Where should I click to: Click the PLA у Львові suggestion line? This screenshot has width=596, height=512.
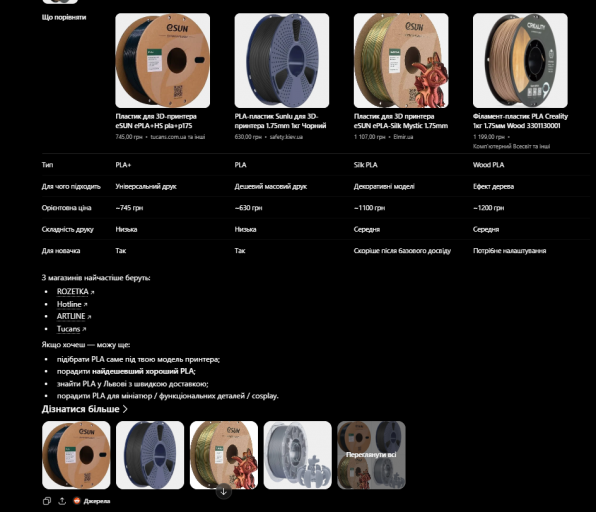tap(132, 384)
